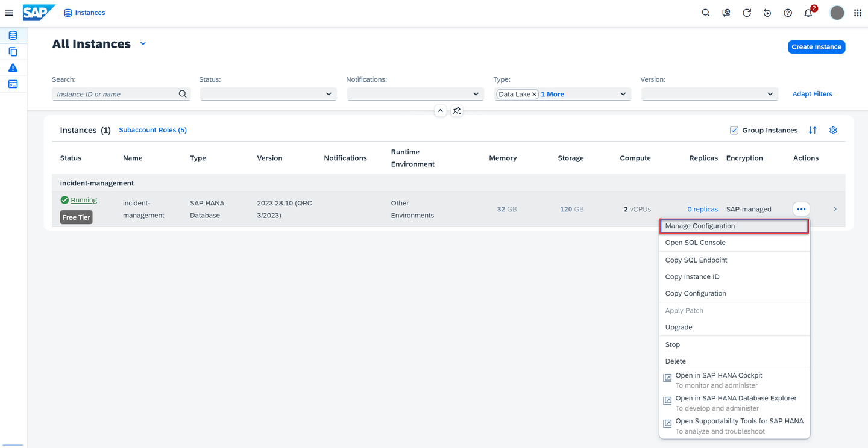Click Supportability Tools external link icon
868x448 pixels.
667,424
